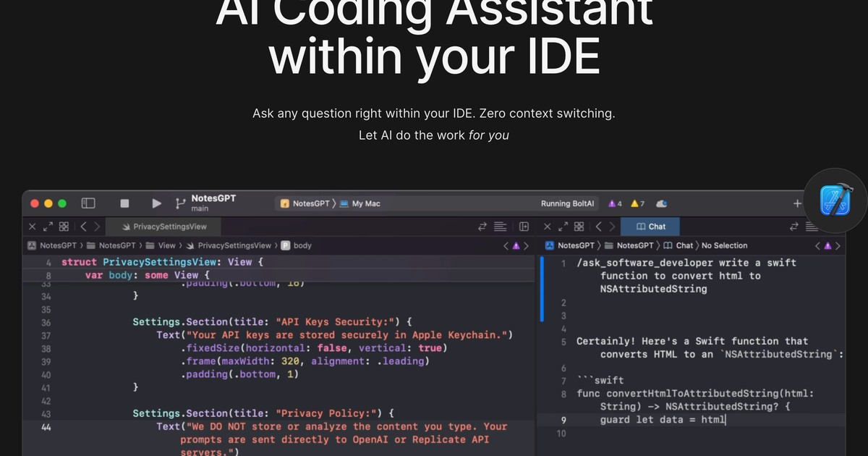Toggle code review arrows in left editor
Viewport: 868px width, 456px height.
(482, 227)
